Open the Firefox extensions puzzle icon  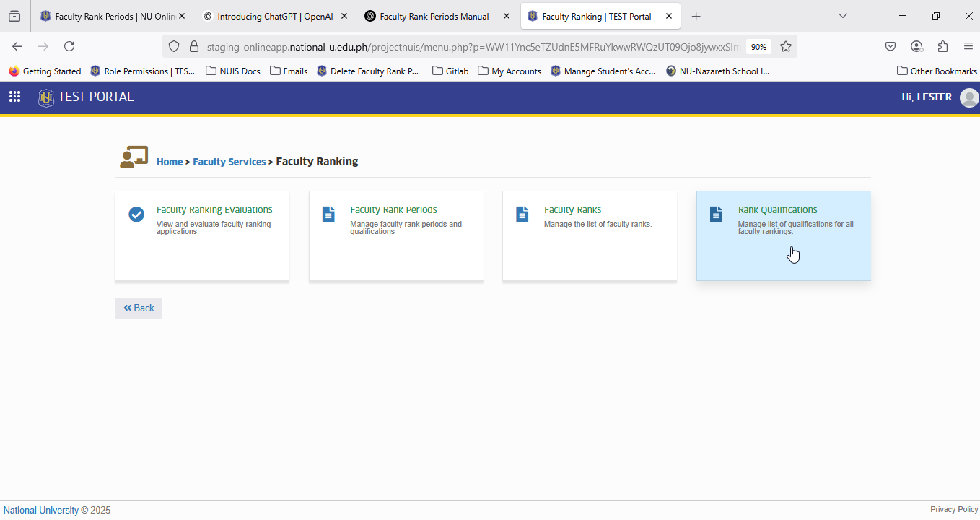[x=942, y=46]
